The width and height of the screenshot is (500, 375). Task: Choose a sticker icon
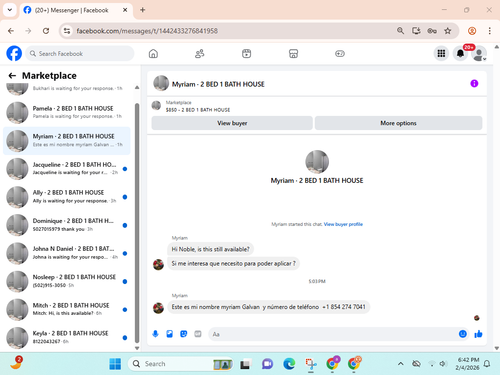click(x=184, y=334)
